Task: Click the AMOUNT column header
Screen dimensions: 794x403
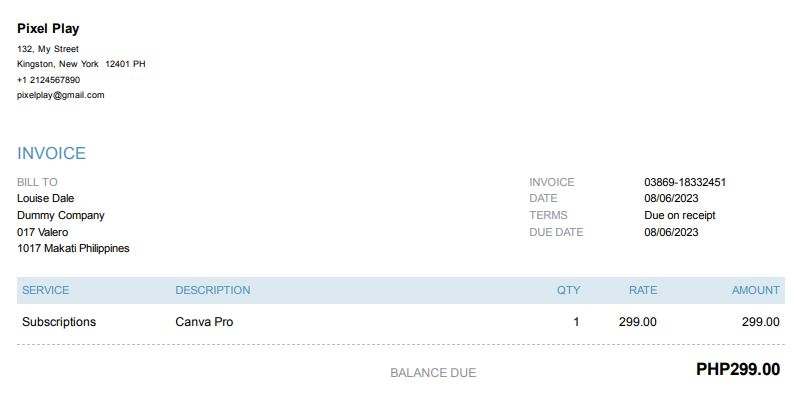Action: (755, 290)
